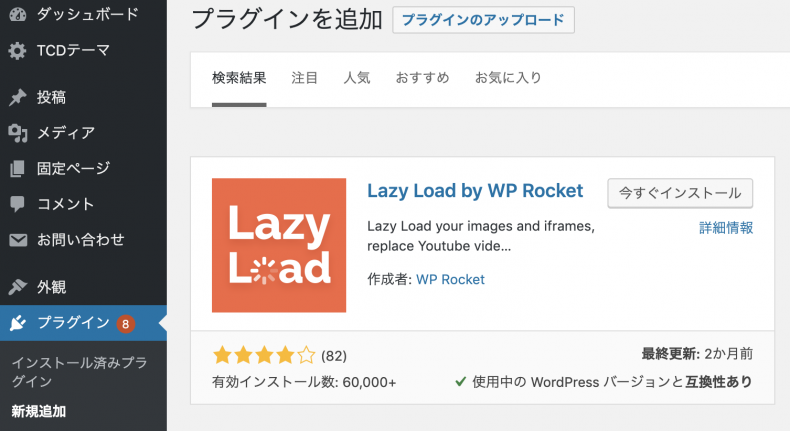The height and width of the screenshot is (431, 790).
Task: Open the 人気 tab
Action: click(x=357, y=78)
